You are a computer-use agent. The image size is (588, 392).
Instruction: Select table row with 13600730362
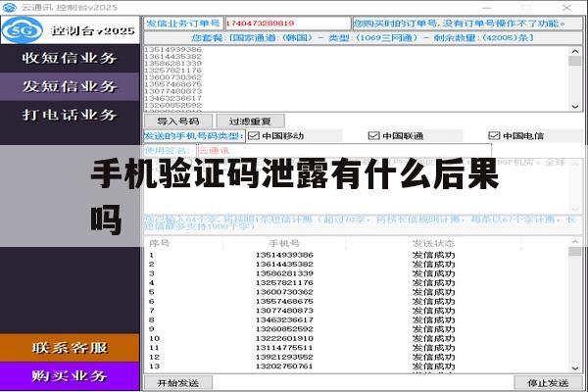pyautogui.click(x=357, y=292)
